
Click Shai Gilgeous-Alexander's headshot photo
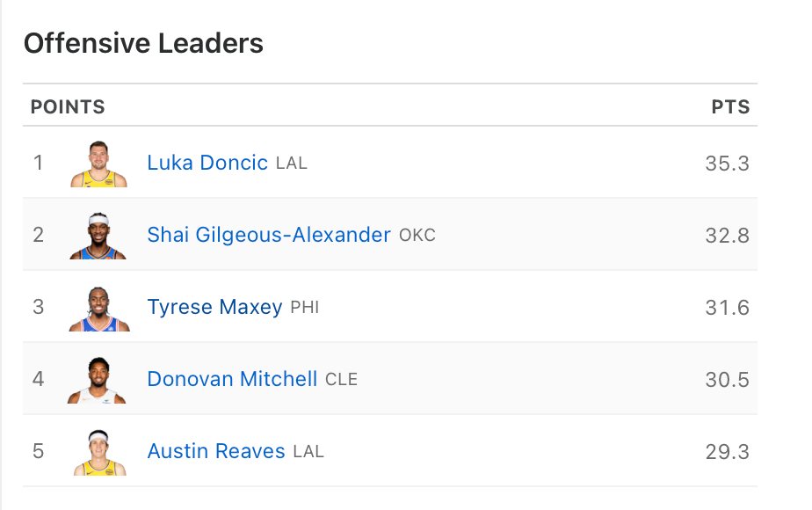98,236
